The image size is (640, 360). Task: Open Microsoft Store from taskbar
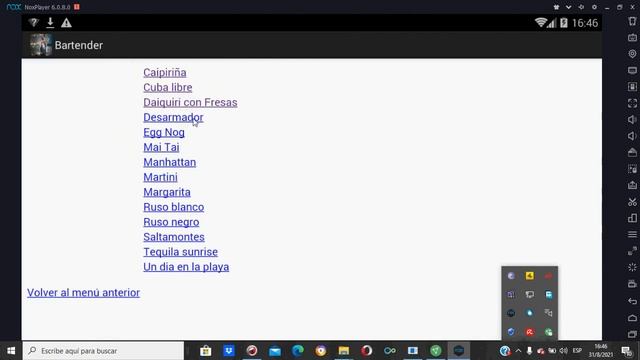click(x=206, y=351)
